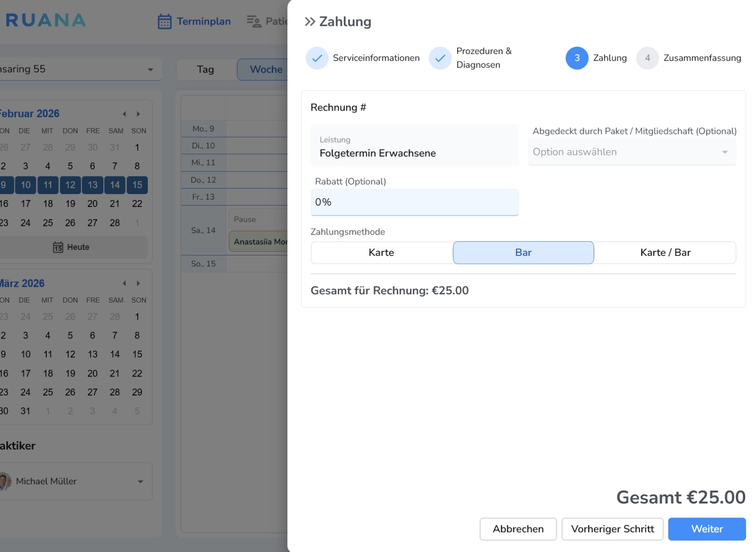756x552 pixels.
Task: Click the double-chevron collapse icon beside Zahlung
Action: pos(310,22)
